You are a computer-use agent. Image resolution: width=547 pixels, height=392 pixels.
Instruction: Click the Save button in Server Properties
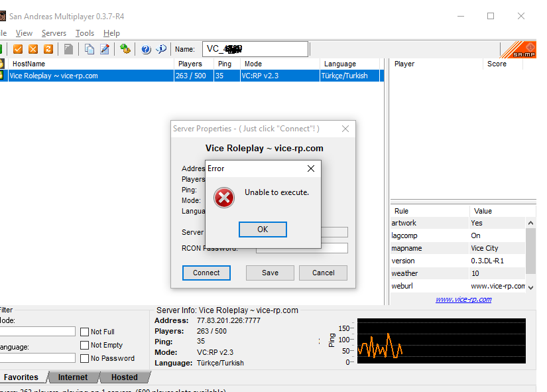pos(270,273)
